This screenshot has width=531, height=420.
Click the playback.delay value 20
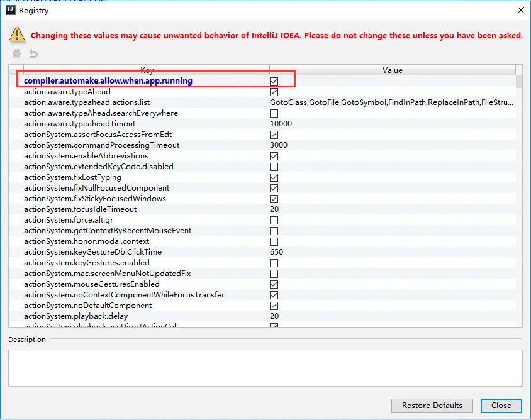(274, 316)
